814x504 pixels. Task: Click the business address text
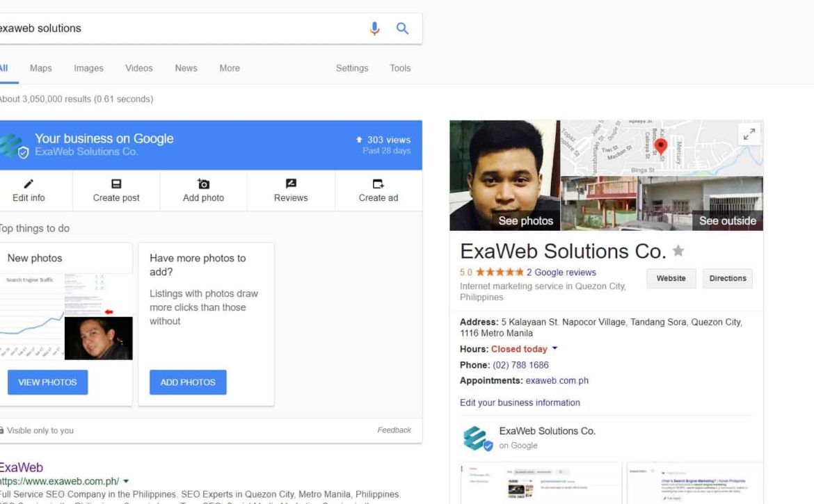(601, 327)
